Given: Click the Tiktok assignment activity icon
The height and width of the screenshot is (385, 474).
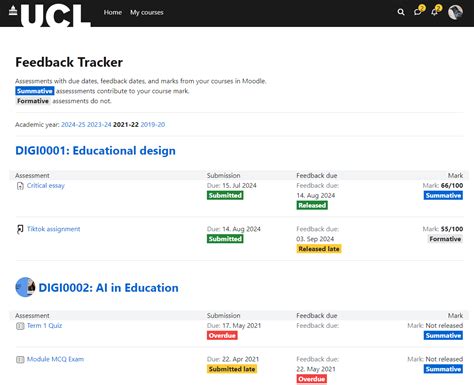Looking at the screenshot, I should (20, 229).
